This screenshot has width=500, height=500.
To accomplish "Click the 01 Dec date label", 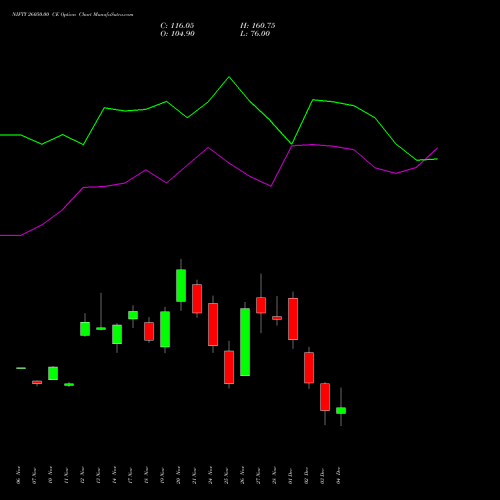I will [290, 475].
